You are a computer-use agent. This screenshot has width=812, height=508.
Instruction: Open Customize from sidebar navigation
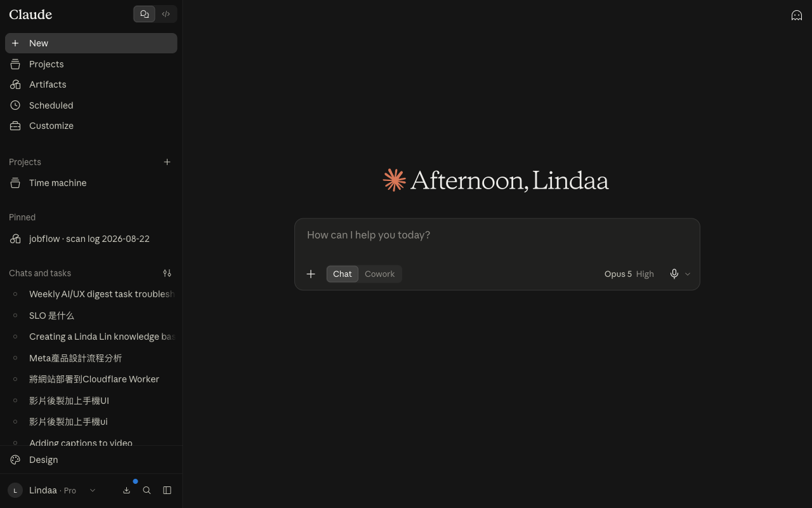click(x=91, y=126)
